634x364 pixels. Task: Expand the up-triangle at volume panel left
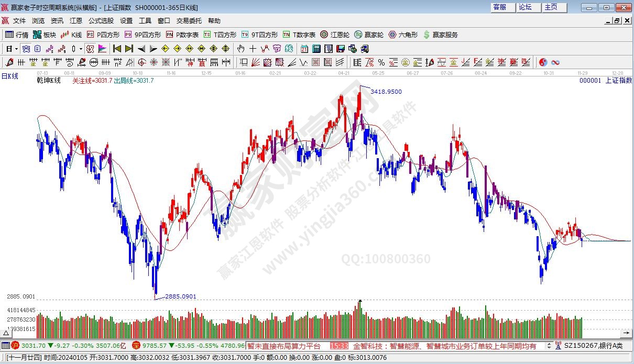point(7,333)
